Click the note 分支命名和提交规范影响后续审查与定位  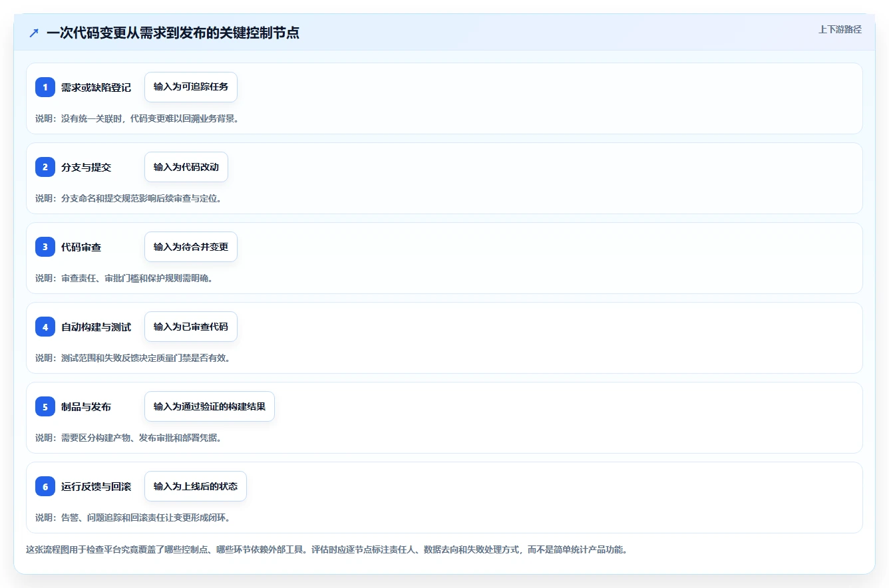tap(128, 198)
